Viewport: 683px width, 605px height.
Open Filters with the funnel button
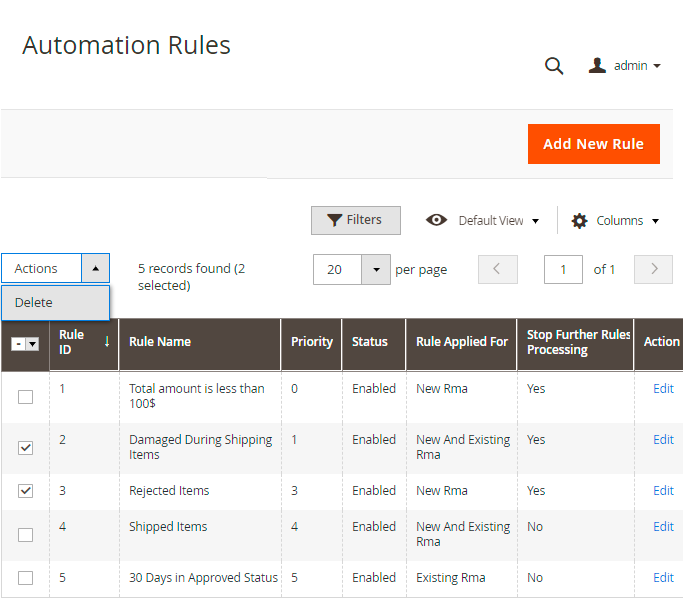(x=355, y=220)
